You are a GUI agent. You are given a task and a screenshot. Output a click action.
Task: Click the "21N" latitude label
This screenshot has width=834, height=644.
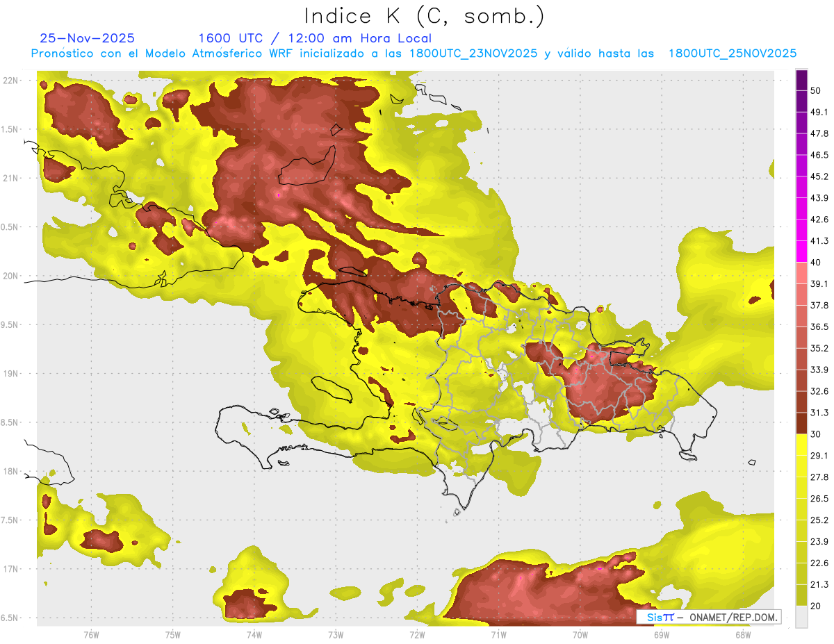(10, 179)
